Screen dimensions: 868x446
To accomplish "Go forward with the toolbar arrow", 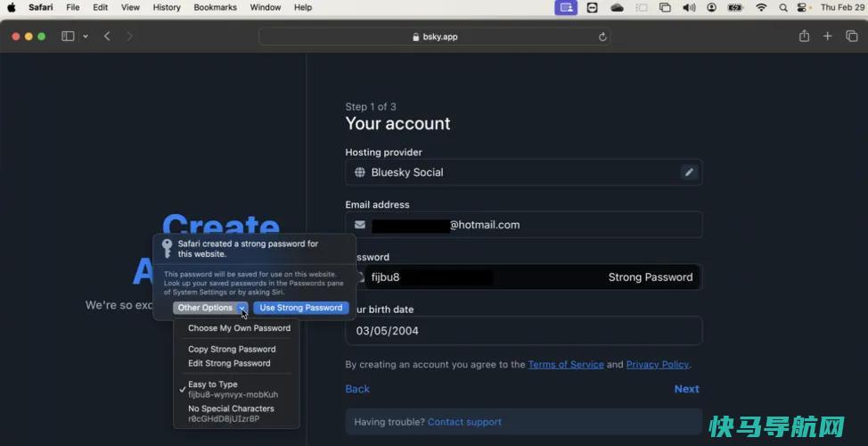I will click(129, 36).
